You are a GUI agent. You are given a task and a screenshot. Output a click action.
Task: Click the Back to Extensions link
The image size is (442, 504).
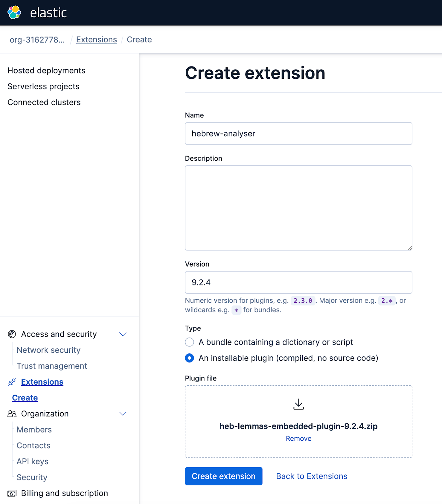(311, 476)
